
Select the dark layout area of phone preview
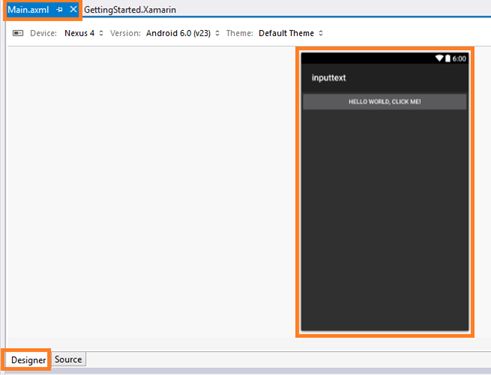(x=385, y=220)
